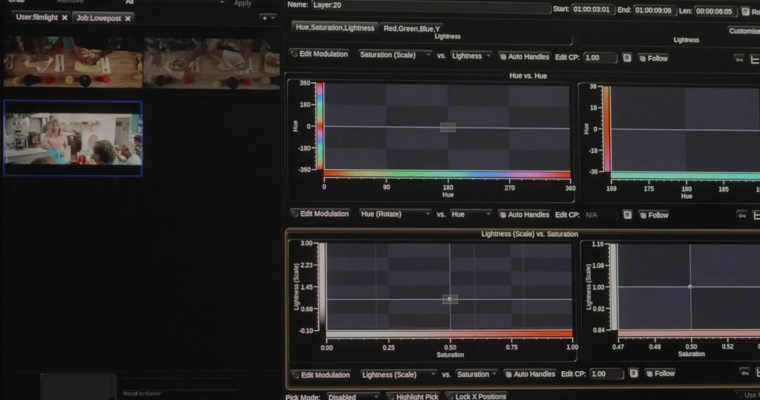Viewport: 760px width, 400px height.
Task: Click the key icon in Lightness (Scale) row
Action: [x=744, y=372]
